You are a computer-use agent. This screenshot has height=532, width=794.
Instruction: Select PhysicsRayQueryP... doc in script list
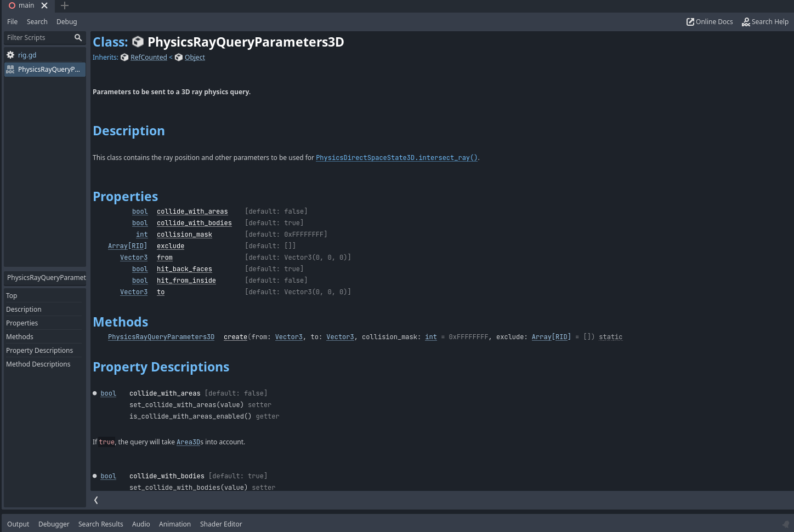(x=45, y=69)
